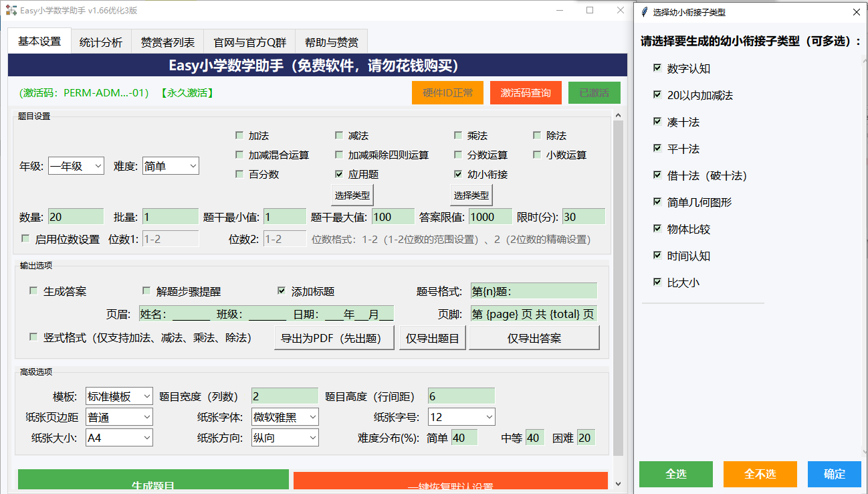Viewport: 868px width, 494px height.
Task: Uncheck the 应用题 checkbox
Action: [x=339, y=174]
